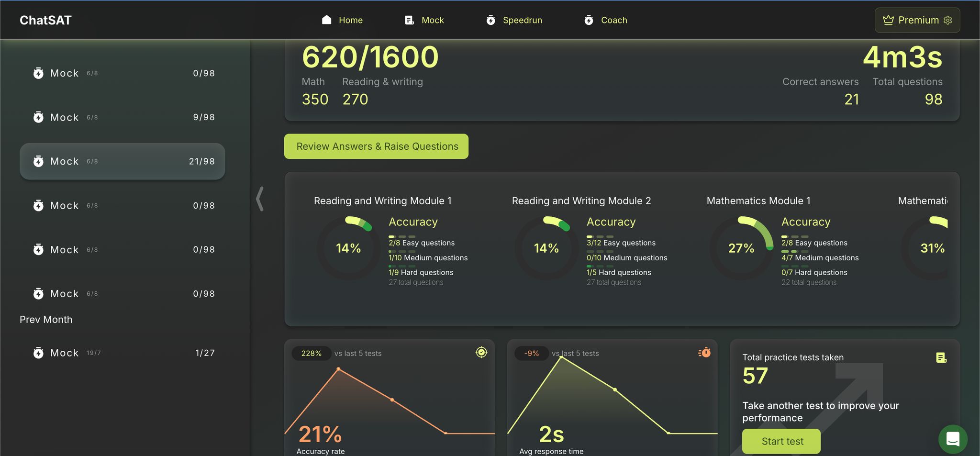Click the response time stopwatch icon
The width and height of the screenshot is (980, 456).
pyautogui.click(x=704, y=353)
